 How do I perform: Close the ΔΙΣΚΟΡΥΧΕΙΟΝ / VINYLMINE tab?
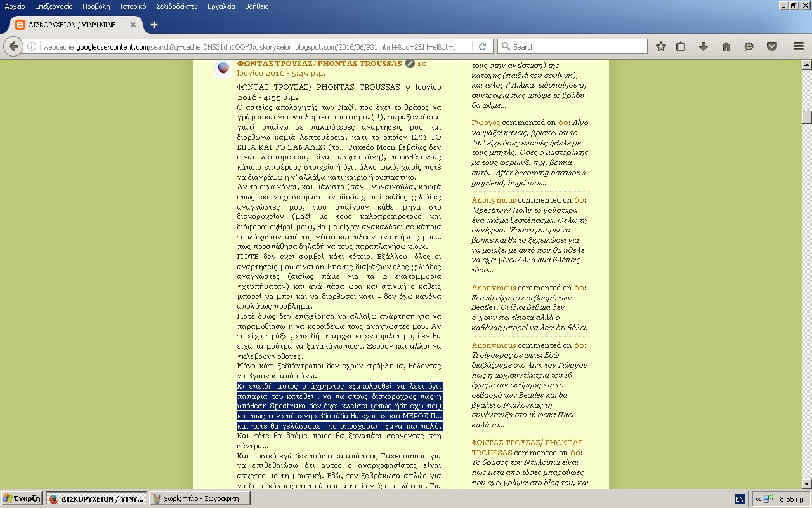[x=133, y=25]
